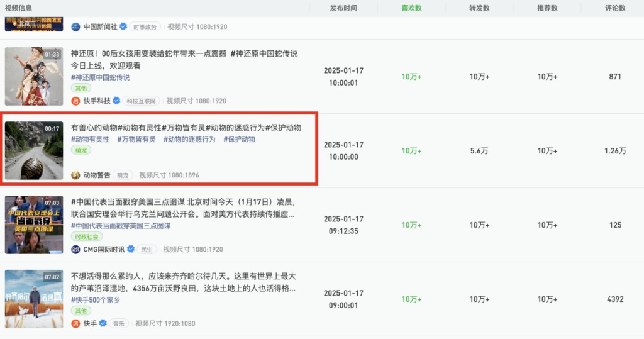This screenshot has width=644, height=339.
Task: Click the 发布时间 column header
Action: [343, 8]
